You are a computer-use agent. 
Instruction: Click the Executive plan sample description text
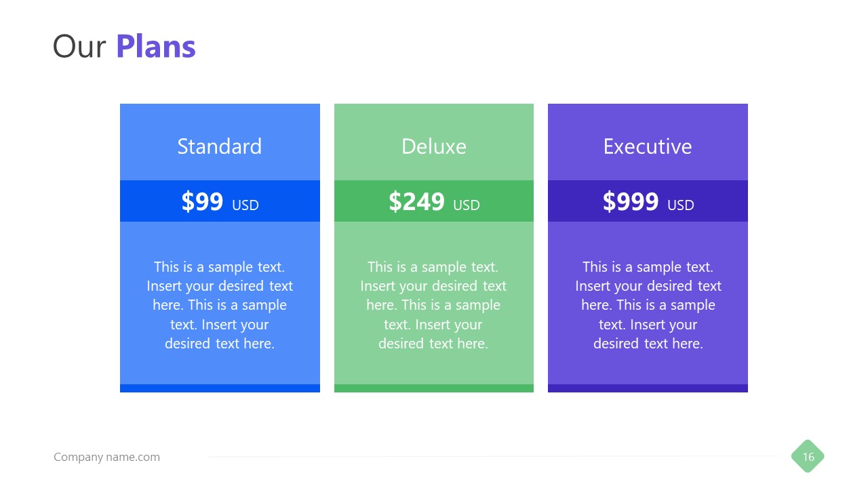(648, 305)
